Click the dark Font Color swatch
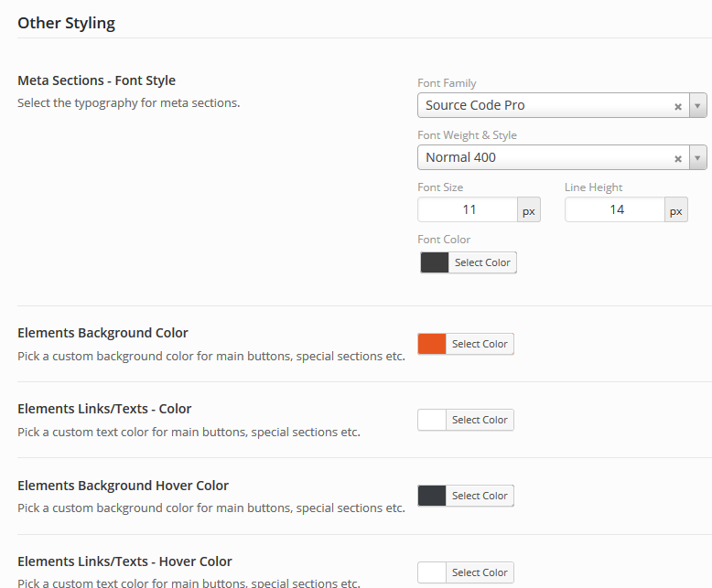The height and width of the screenshot is (588, 712). click(435, 262)
